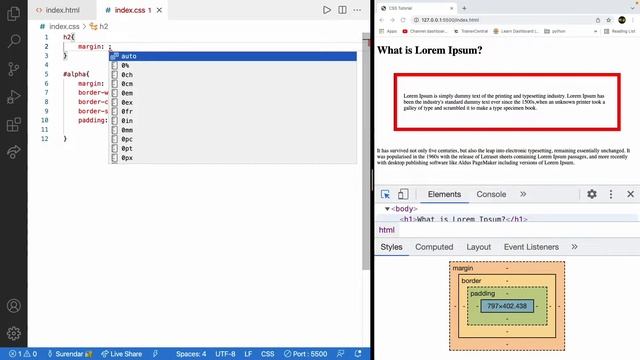The image size is (640, 360).
Task: Split the editor to the right
Action: (342, 10)
